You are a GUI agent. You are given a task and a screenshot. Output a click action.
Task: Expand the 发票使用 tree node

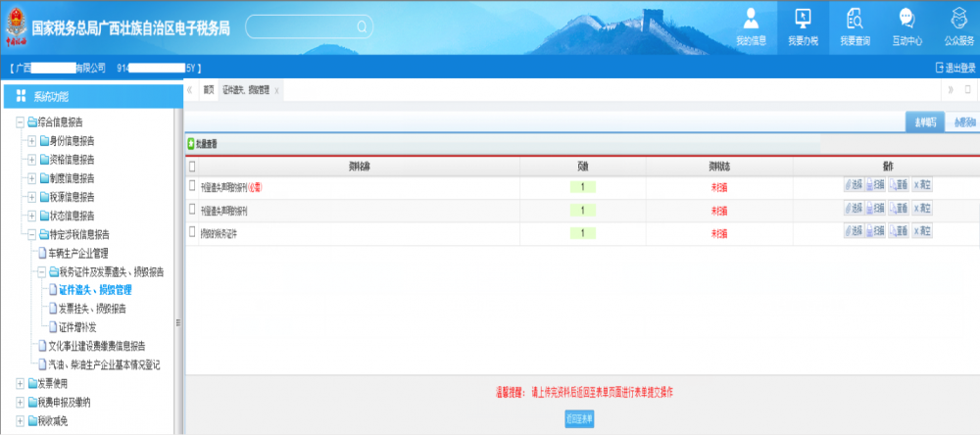click(20, 383)
